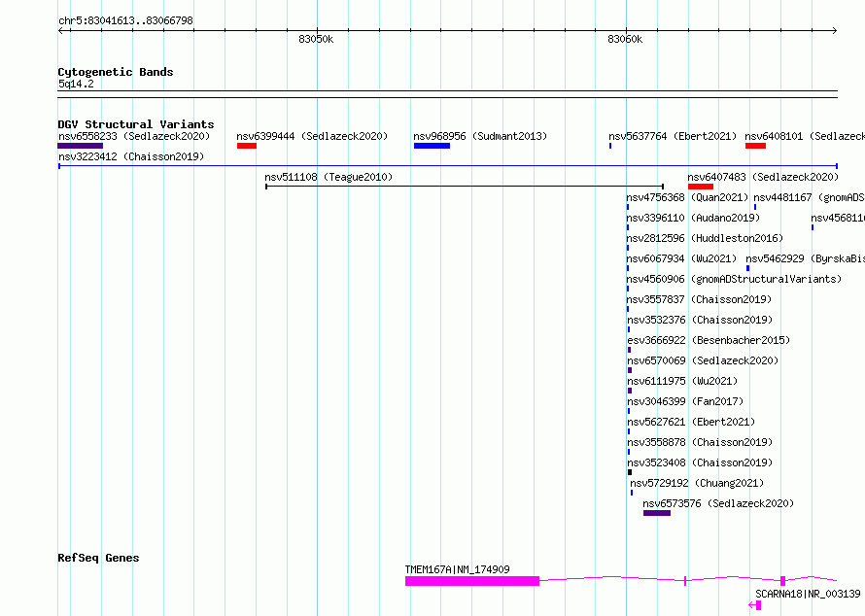865x616 pixels.
Task: Select the SCARNA18 gene arrow glyph
Action: point(755,605)
